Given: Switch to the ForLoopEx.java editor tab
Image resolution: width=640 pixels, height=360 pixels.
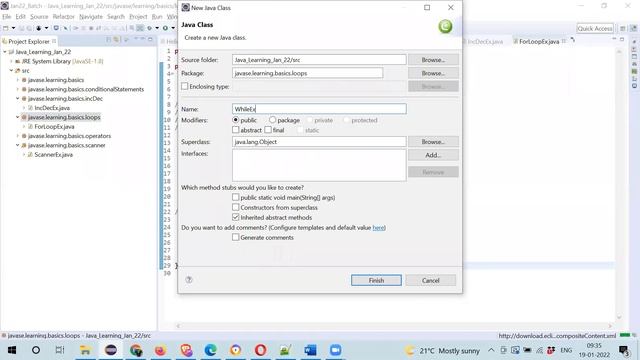Looking at the screenshot, I should point(539,42).
